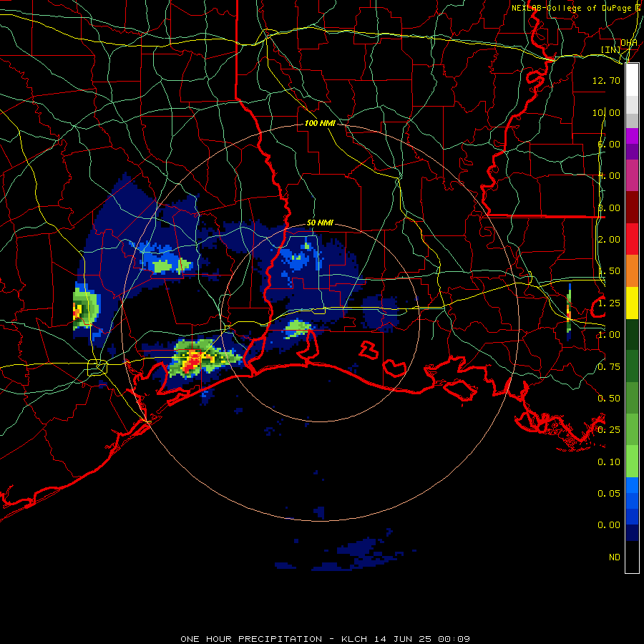Viewport: 644px width, 644px height.
Task: Select the 0.75 legend value
Action: click(609, 367)
